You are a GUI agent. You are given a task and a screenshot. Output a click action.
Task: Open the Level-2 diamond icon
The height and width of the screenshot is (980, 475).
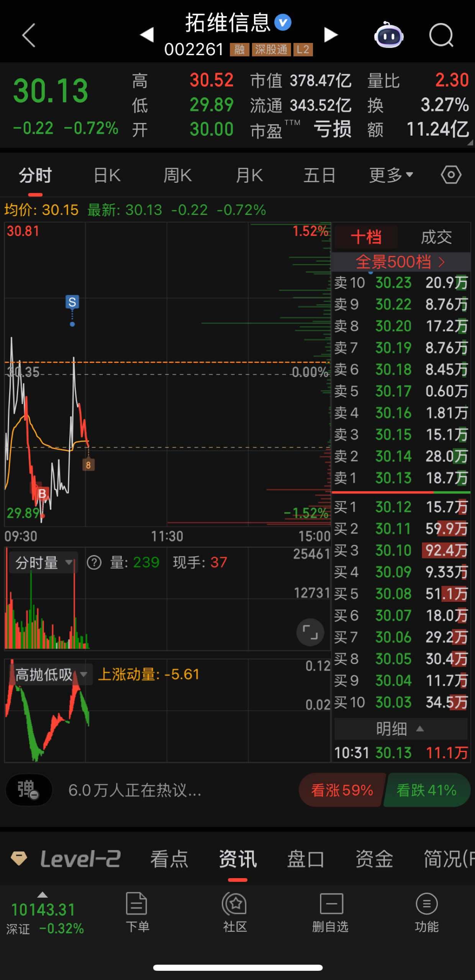[19, 858]
